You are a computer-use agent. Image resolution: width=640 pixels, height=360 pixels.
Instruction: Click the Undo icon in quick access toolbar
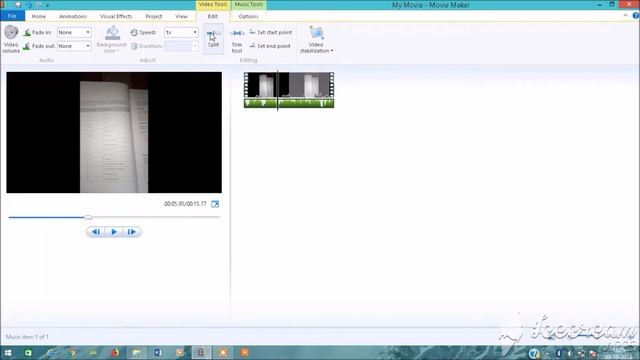(28, 5)
